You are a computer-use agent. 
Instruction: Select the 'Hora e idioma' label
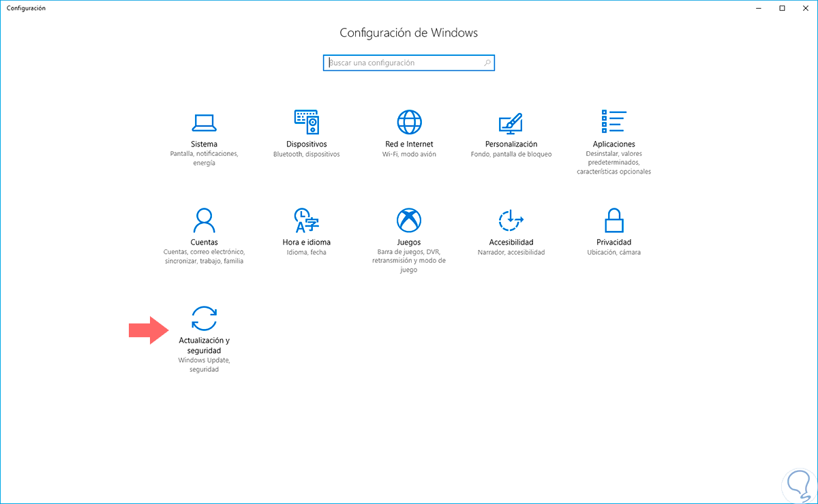coord(307,242)
